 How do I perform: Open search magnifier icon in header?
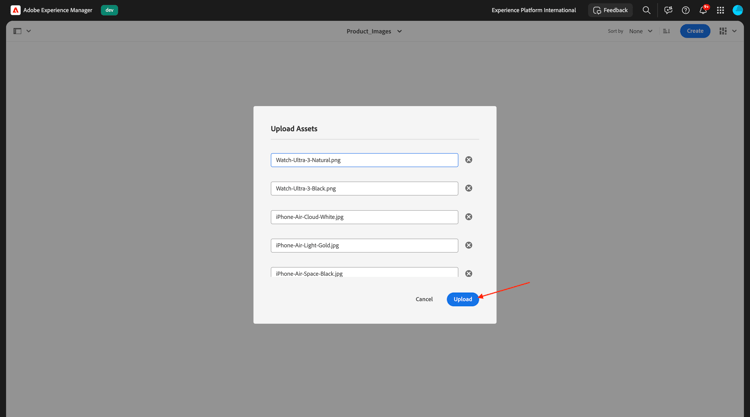646,10
